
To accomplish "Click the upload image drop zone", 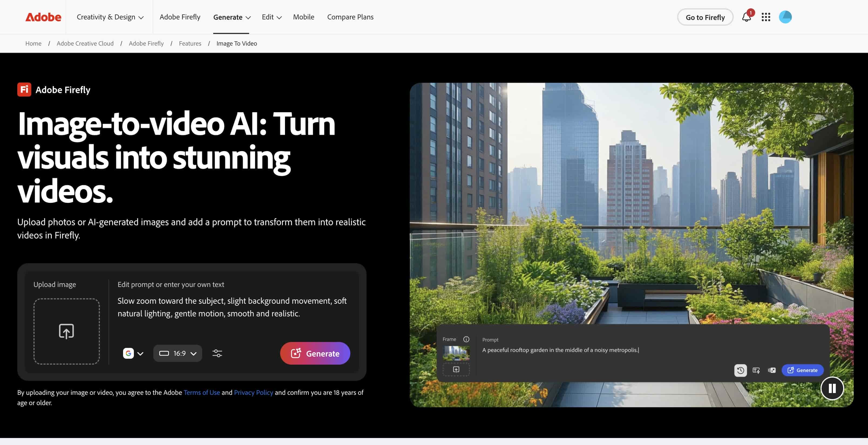I will coord(66,331).
